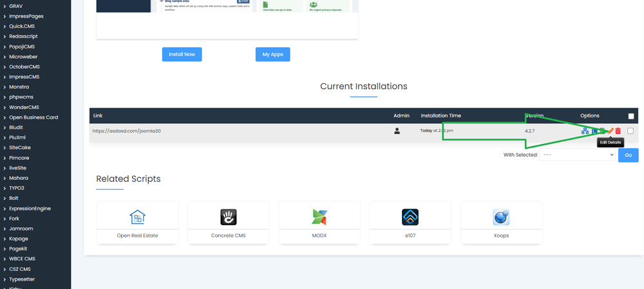This screenshot has height=289, width=644.
Task: Click the Installation Time column header
Action: pos(440,115)
